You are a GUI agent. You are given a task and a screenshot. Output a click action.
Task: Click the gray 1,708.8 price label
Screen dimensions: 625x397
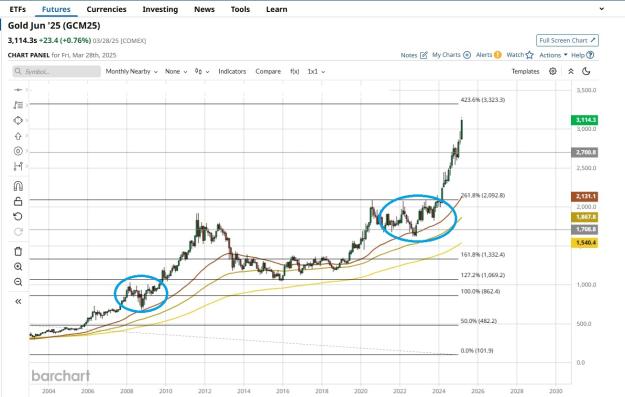pos(584,230)
